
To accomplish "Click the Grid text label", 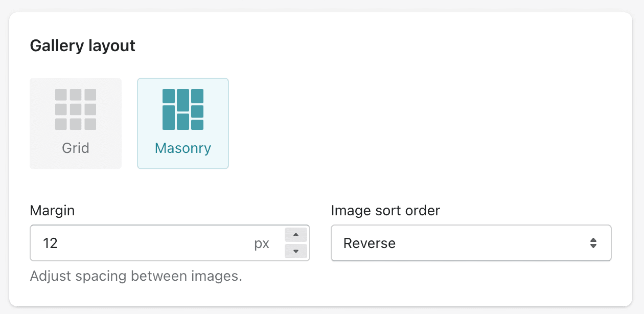I will click(76, 148).
